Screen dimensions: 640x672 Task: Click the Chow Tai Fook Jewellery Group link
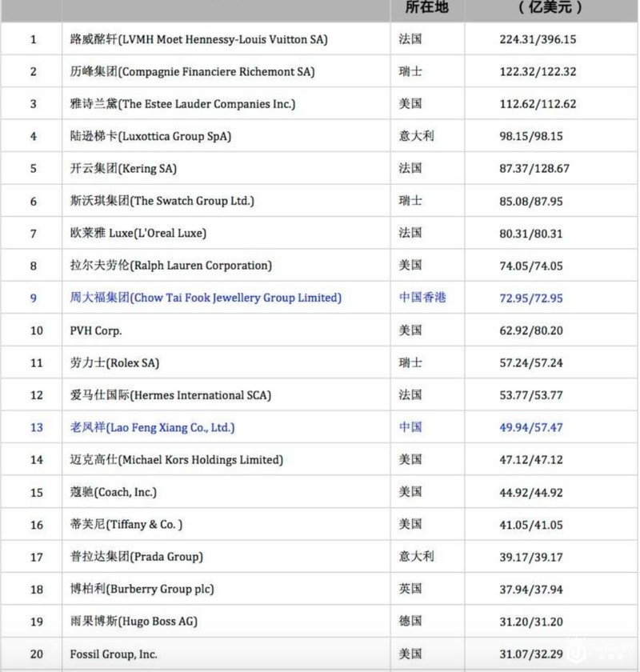(206, 298)
